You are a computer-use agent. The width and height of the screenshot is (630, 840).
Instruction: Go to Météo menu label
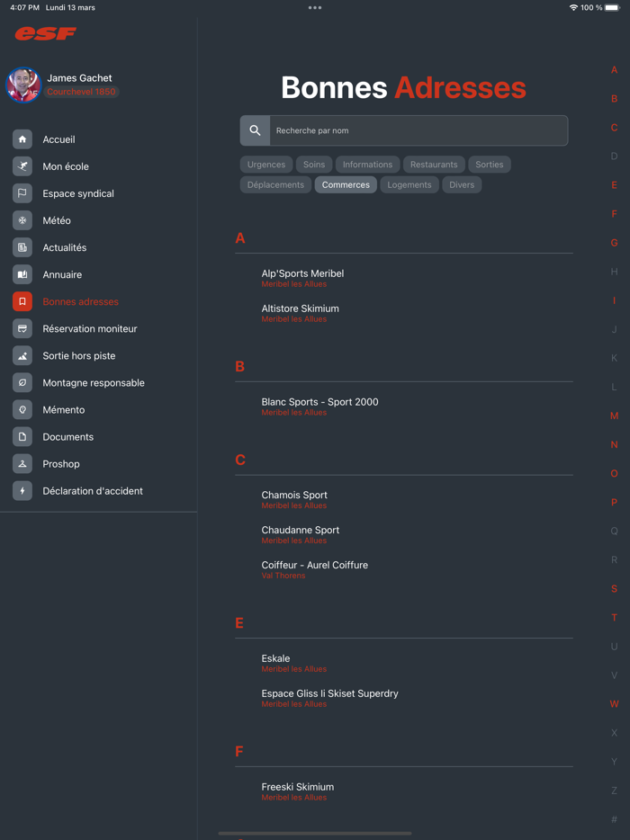pyautogui.click(x=57, y=220)
